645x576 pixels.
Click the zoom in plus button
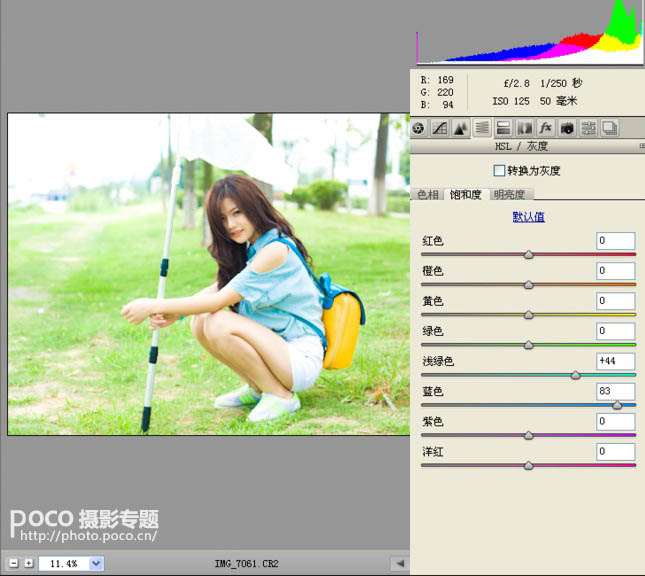tap(28, 564)
